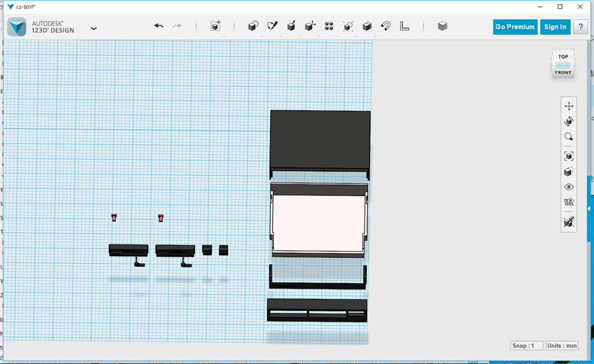This screenshot has height=364, width=594.
Task: Select the Combine tool icon
Action: (367, 26)
